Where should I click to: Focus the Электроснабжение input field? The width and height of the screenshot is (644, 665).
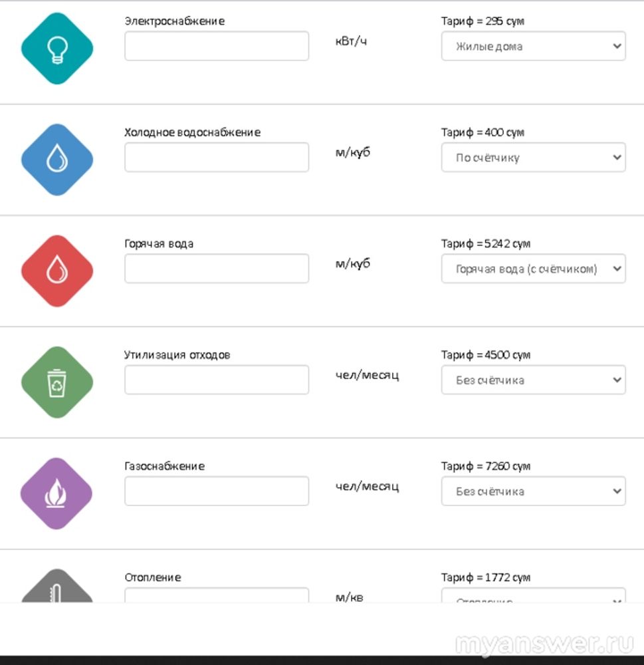click(x=217, y=47)
